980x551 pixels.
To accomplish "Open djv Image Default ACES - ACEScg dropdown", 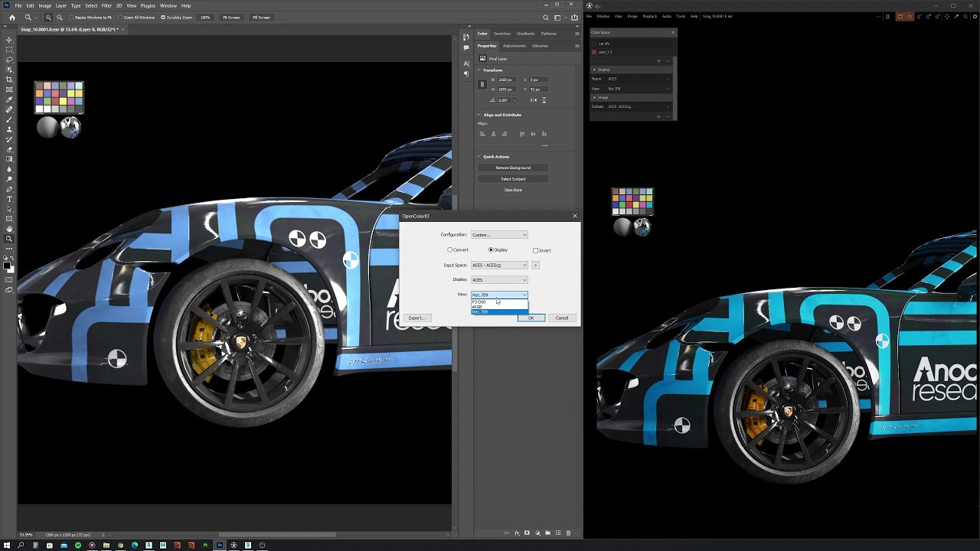I will (x=639, y=106).
